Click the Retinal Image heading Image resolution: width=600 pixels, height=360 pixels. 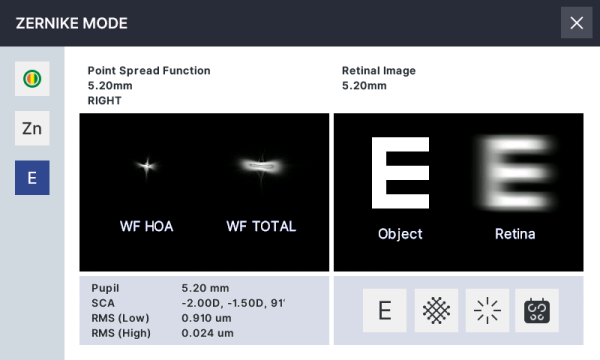click(379, 71)
